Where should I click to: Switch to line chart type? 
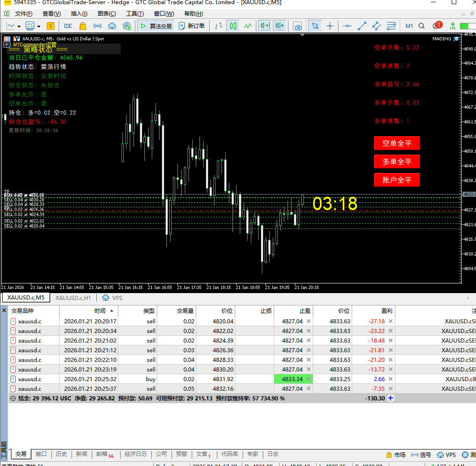248,26
